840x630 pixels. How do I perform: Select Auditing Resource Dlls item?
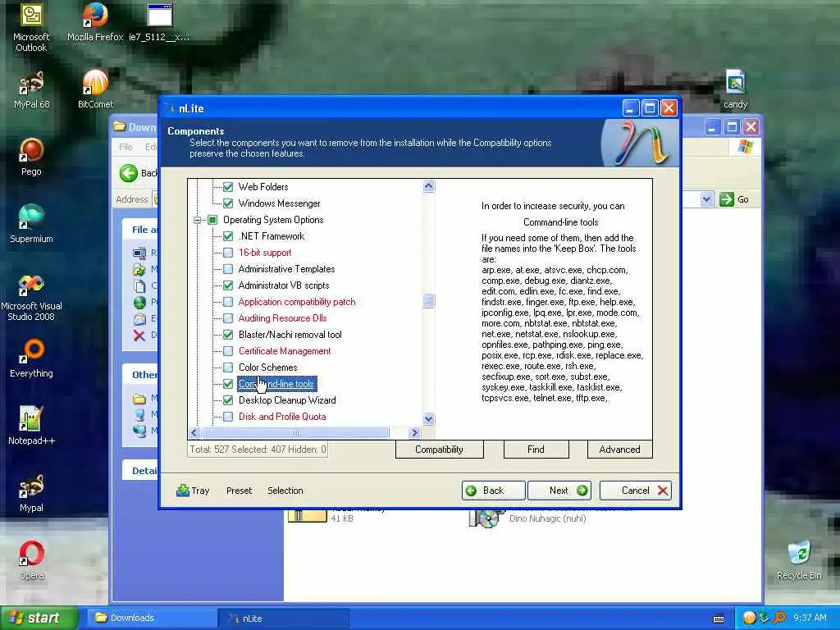coord(282,318)
